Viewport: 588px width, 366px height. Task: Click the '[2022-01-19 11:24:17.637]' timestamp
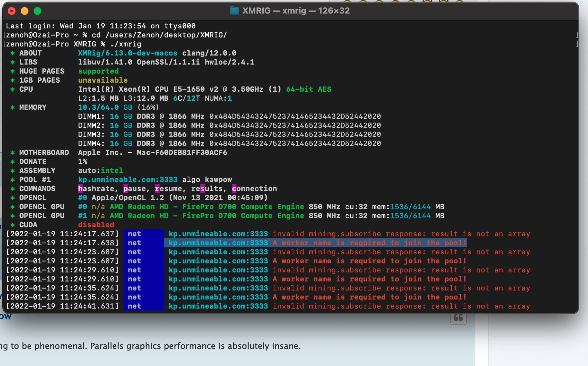[x=62, y=234]
